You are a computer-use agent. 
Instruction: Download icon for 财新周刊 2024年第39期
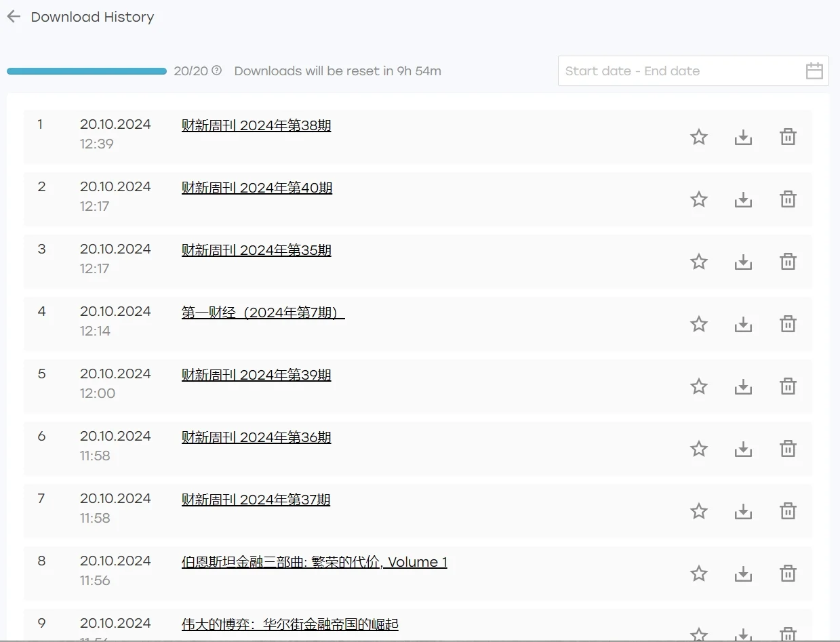tap(744, 386)
